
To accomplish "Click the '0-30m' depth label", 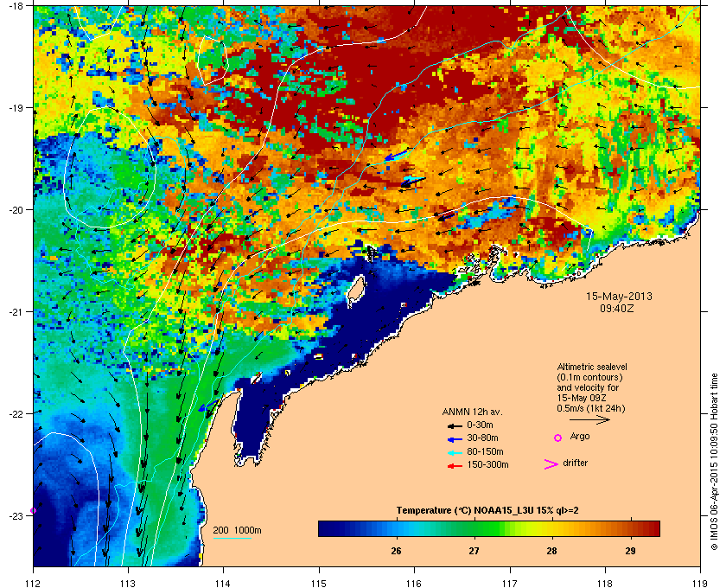I will 480,425.
